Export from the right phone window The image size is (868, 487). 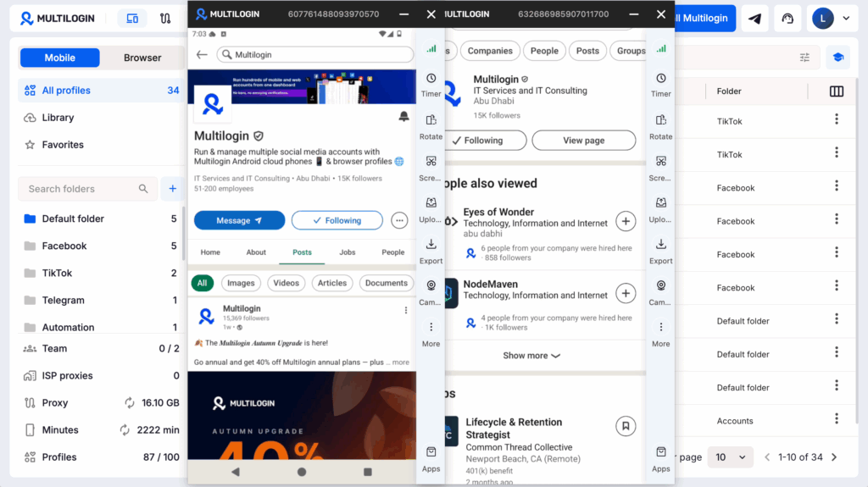coord(660,251)
